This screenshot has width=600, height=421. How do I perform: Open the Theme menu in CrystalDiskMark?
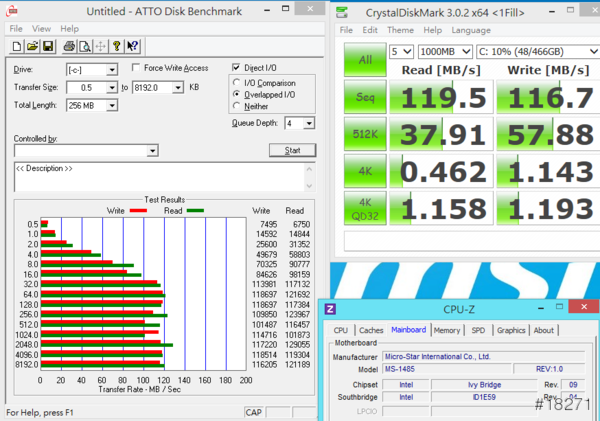click(400, 29)
